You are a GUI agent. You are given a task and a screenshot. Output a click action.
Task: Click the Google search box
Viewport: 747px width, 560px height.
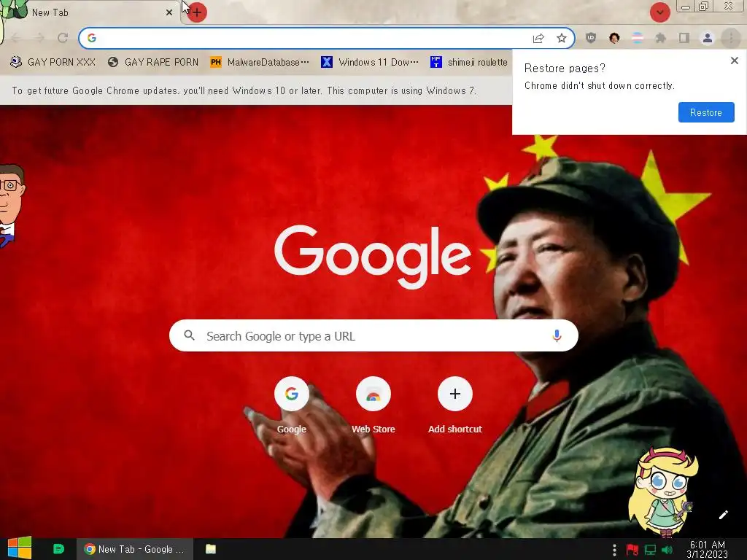(373, 335)
